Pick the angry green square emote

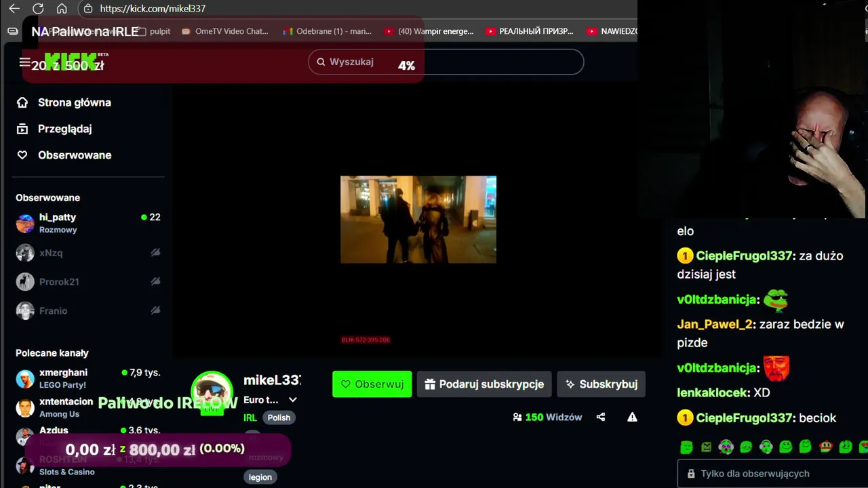click(x=706, y=447)
